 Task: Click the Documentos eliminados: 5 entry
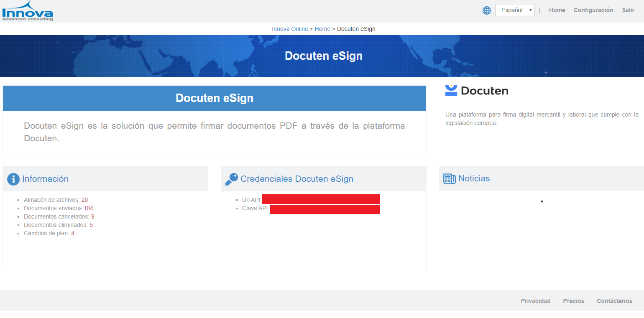click(58, 225)
